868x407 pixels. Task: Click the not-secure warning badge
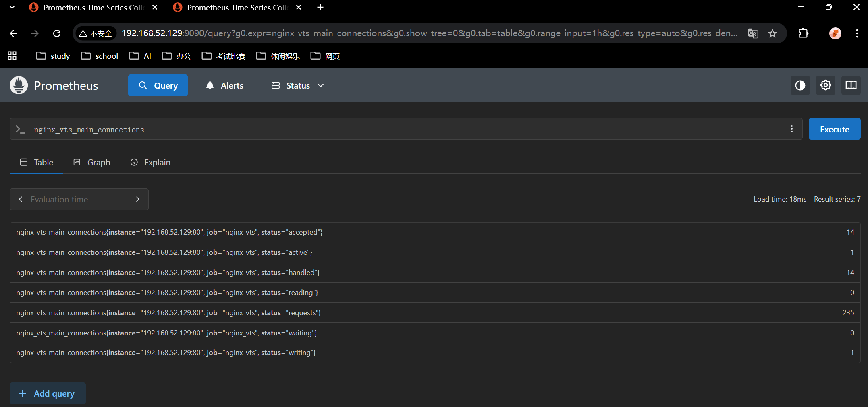(x=96, y=33)
